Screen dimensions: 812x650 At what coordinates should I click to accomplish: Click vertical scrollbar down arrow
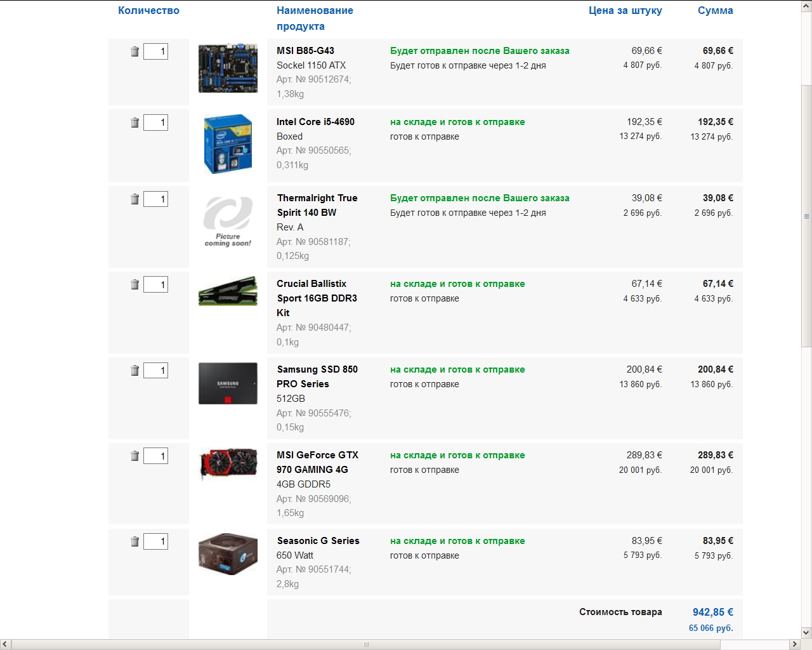[806, 633]
